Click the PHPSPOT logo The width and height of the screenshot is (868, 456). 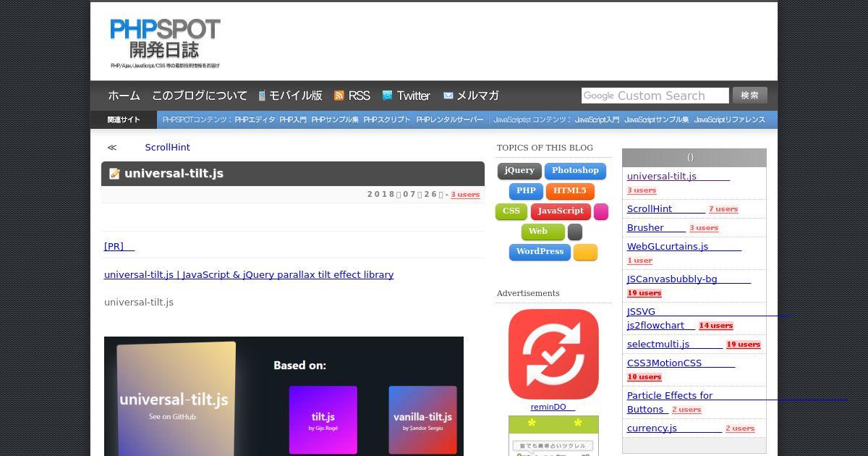pos(165,43)
